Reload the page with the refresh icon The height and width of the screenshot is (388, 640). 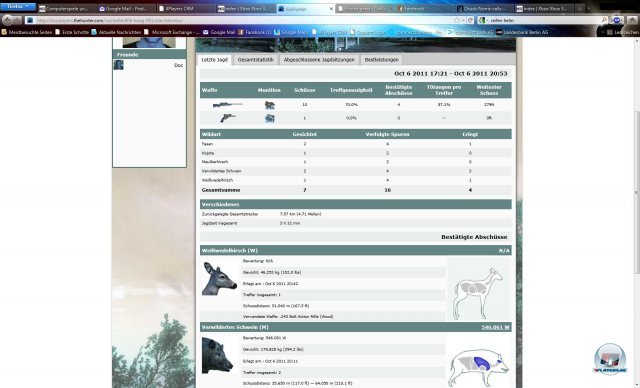point(470,20)
